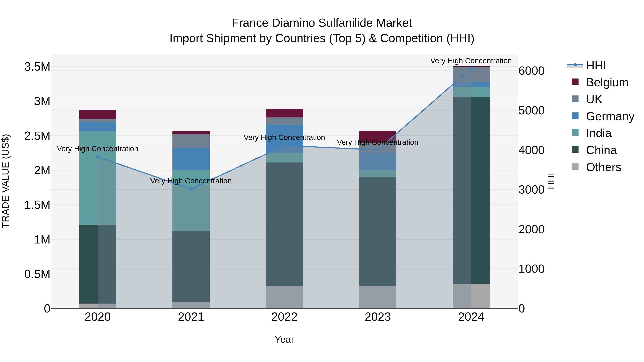Toggle the Others legend entry
Screen dimensions: 644x362
point(596,167)
